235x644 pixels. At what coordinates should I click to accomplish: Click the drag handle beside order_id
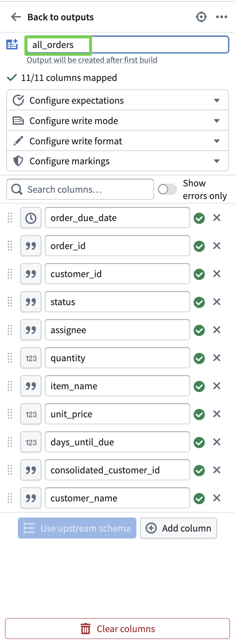coord(10,246)
